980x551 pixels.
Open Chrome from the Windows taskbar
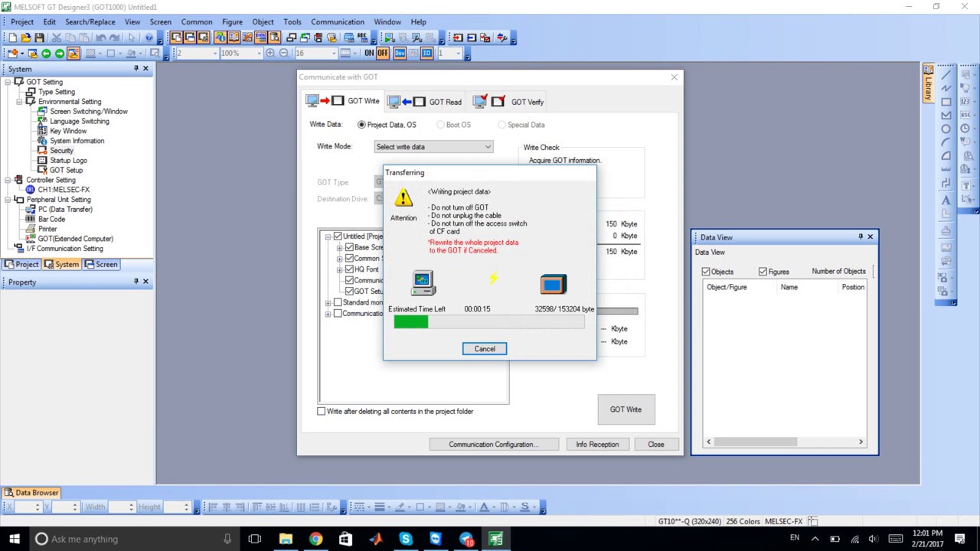(315, 539)
